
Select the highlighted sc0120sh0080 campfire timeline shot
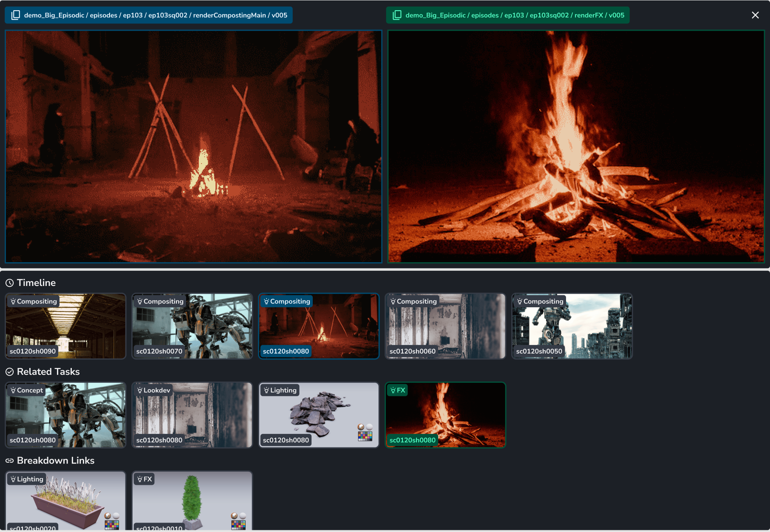pos(319,326)
